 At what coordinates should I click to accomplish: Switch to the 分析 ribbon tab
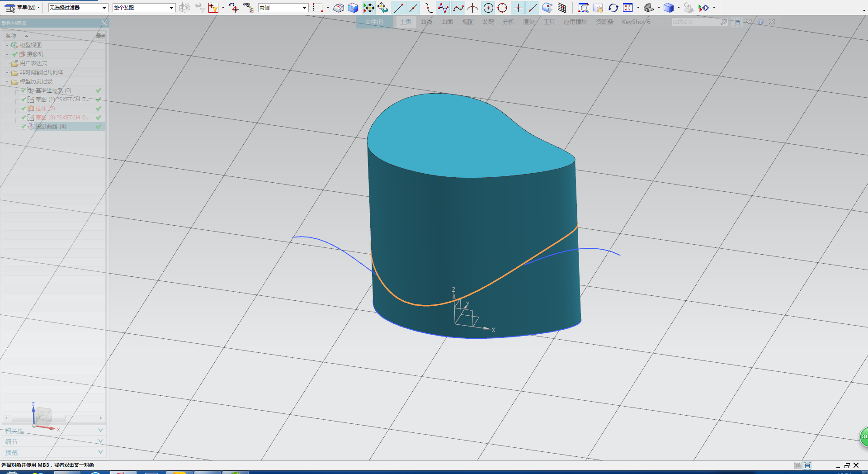(509, 22)
